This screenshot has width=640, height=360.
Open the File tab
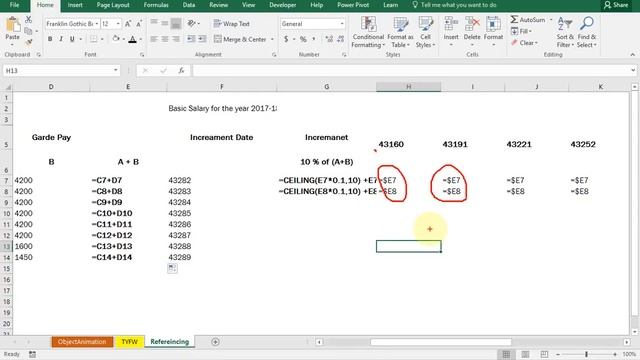pos(14,5)
